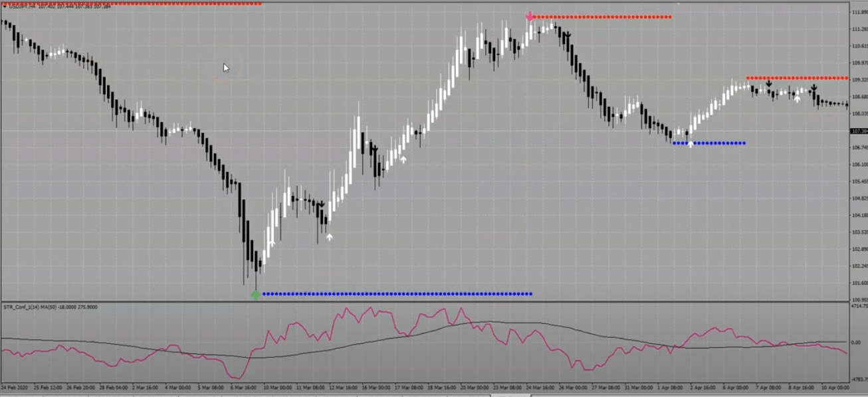The width and height of the screenshot is (868, 397).
Task: Click the black down arrow near 16 Mar
Action: tap(375, 149)
